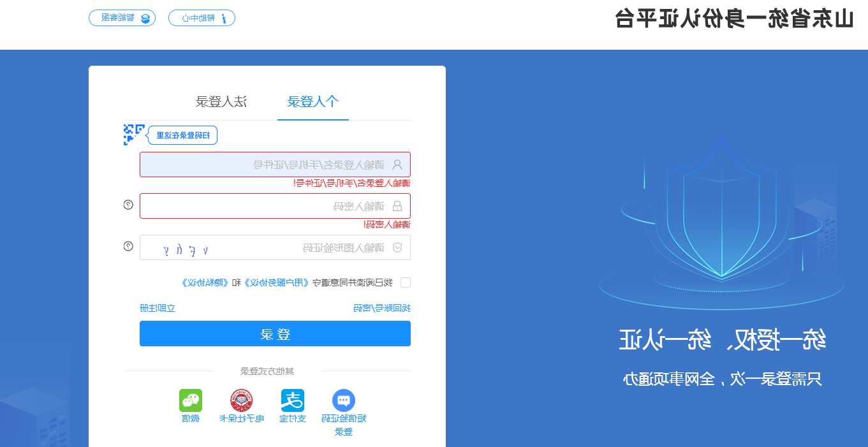Switch to the 法人登录 tab
Viewport: 868px width, 447px height.
(x=221, y=101)
